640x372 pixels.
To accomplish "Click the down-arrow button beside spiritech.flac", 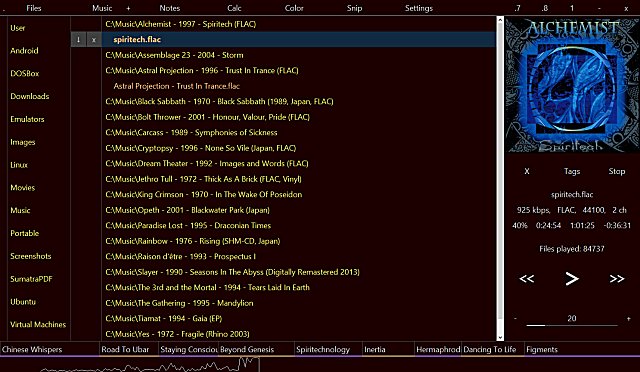I will 78,40.
